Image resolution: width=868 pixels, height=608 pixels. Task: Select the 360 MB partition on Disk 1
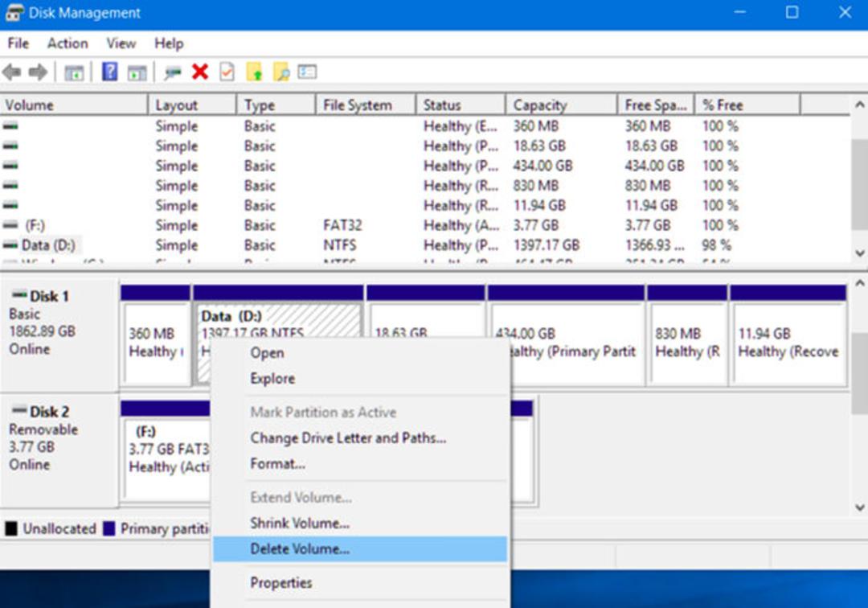point(156,335)
